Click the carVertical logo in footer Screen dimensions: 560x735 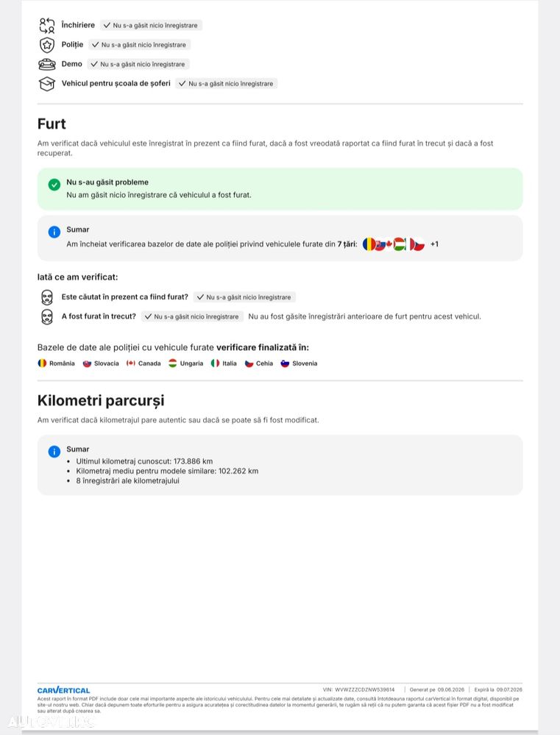click(x=63, y=690)
